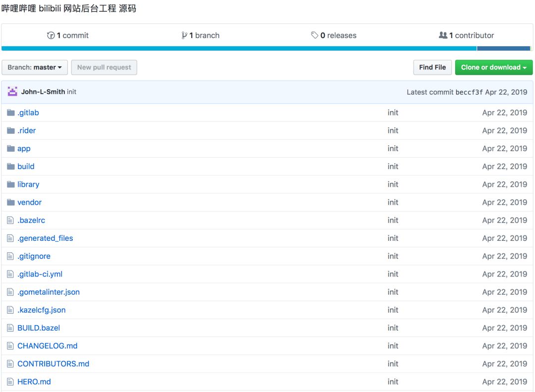Screen dimensions: 535x392
Task: Open the .kazelcfg.json file
Action: (41, 310)
